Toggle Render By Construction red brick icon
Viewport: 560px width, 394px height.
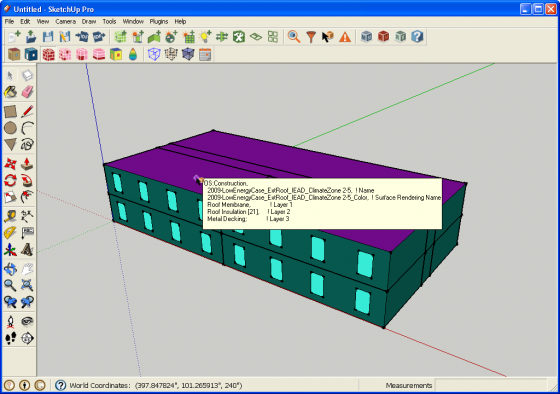tap(48, 54)
